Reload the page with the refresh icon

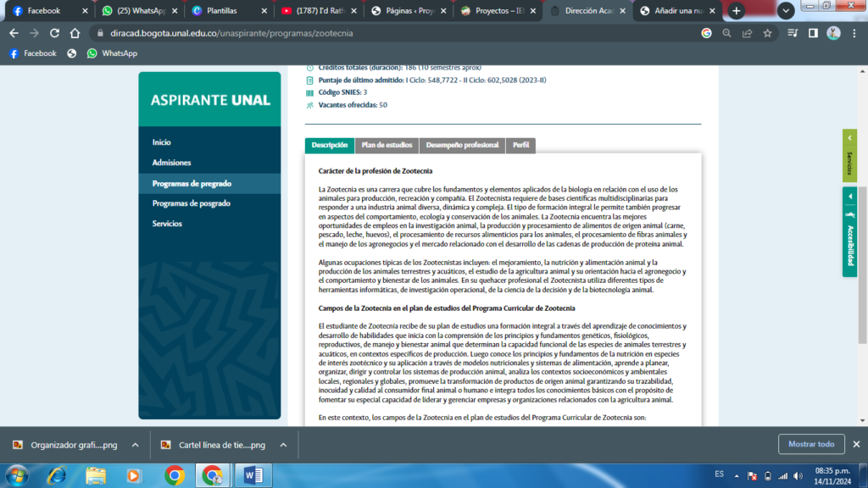[55, 33]
